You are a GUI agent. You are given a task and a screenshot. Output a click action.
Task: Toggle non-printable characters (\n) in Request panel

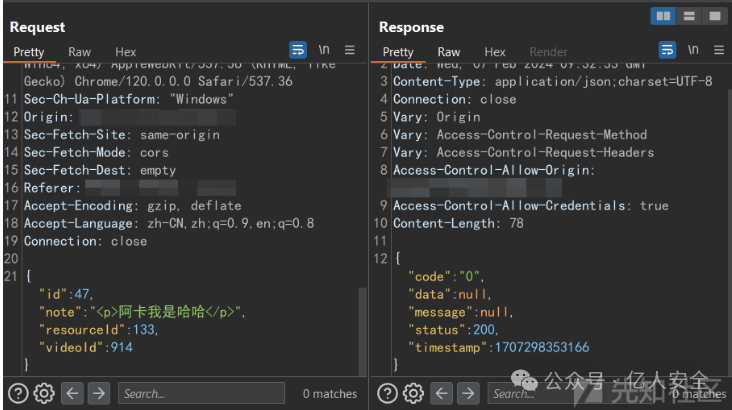point(324,50)
